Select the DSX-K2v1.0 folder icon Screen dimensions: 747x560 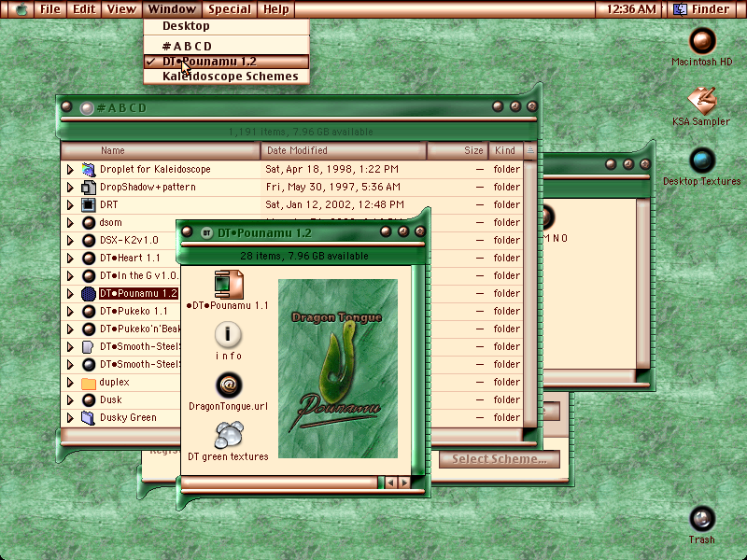pos(89,241)
